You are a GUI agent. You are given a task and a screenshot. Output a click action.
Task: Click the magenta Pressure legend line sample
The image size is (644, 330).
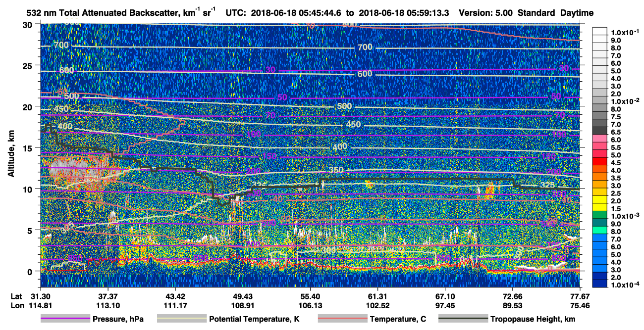pos(65,319)
